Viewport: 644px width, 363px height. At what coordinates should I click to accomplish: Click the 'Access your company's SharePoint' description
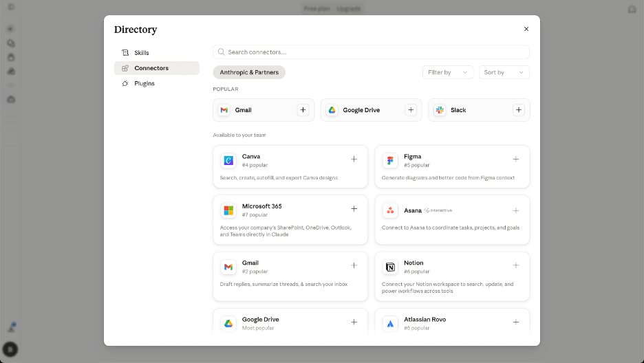pos(286,231)
